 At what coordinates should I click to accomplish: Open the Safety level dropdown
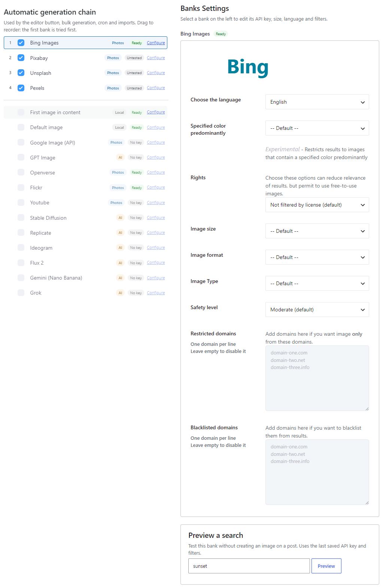tap(317, 310)
